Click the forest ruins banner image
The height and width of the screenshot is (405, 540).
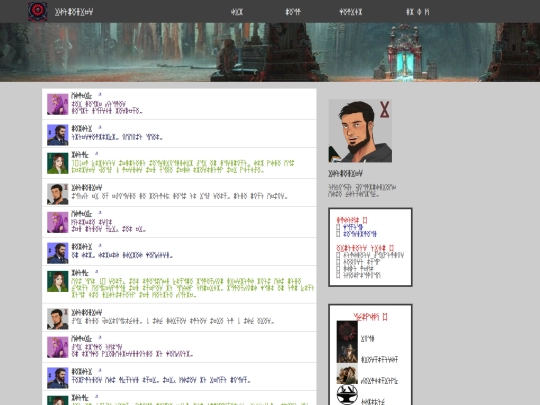270,52
